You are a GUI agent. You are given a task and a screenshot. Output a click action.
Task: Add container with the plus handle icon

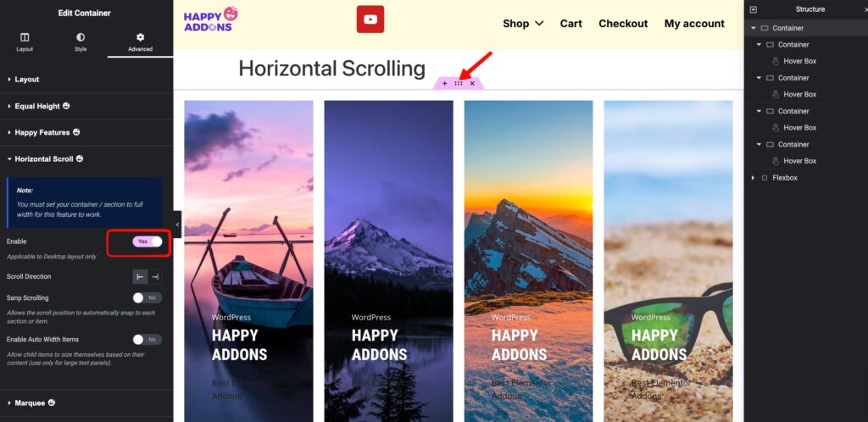pyautogui.click(x=444, y=84)
